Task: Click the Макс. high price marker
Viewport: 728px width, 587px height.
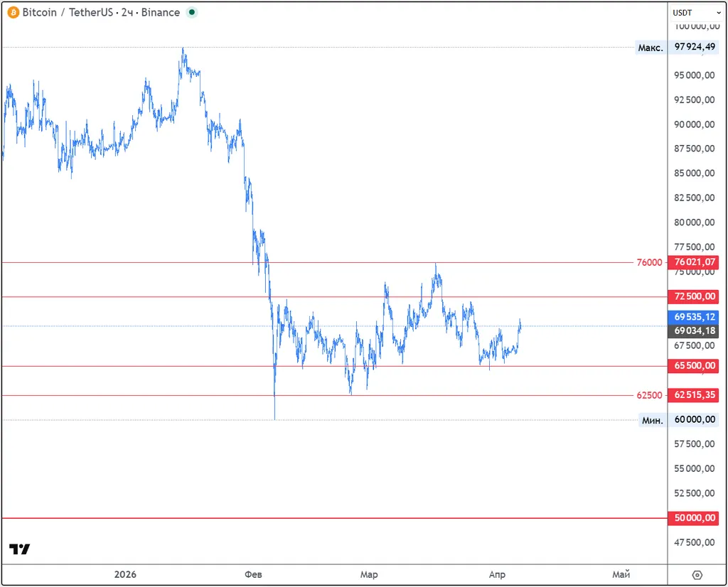Action: (651, 48)
